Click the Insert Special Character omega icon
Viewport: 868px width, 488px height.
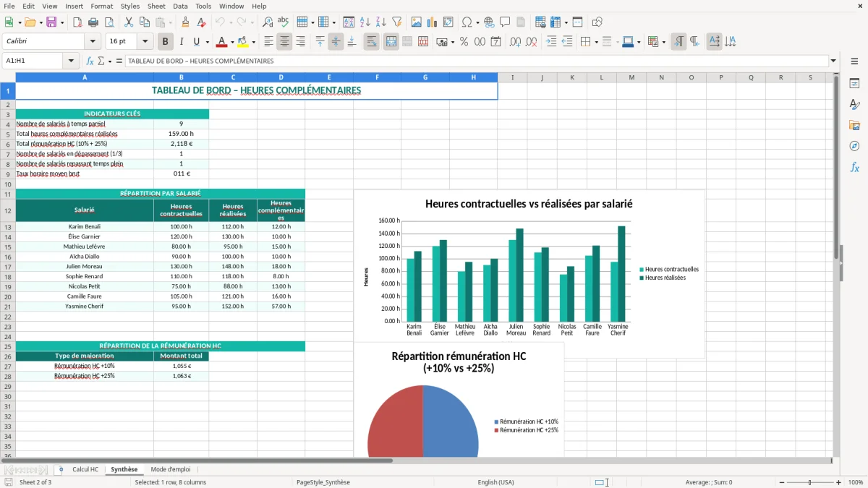pos(467,22)
